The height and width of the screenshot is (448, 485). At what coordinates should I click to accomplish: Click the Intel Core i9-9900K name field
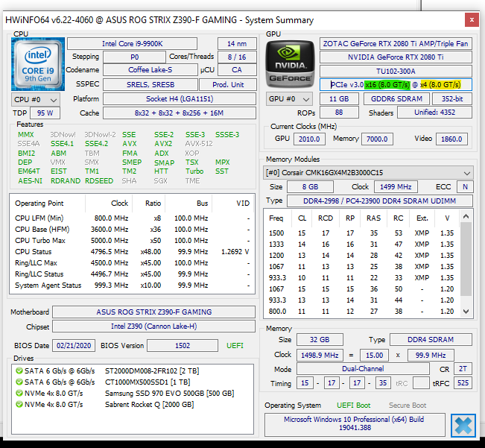coord(132,44)
